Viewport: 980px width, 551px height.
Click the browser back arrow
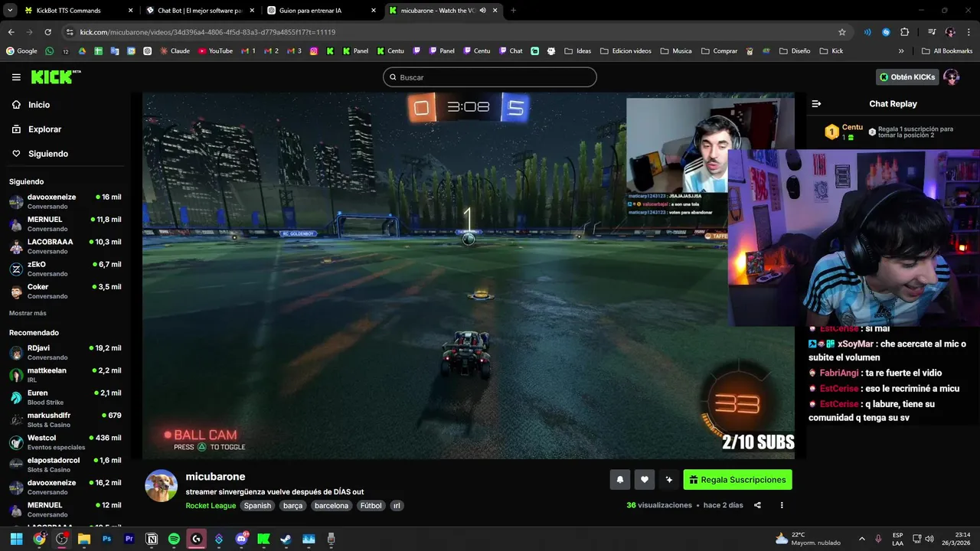[11, 32]
